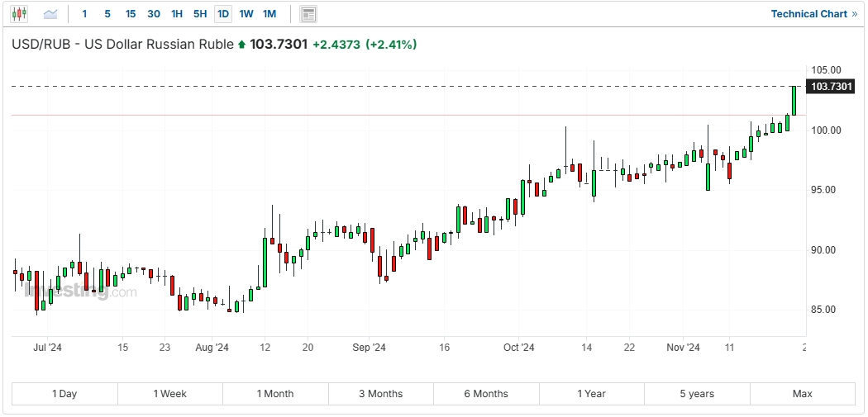Click the bold 103.7301 header price

tap(279, 45)
